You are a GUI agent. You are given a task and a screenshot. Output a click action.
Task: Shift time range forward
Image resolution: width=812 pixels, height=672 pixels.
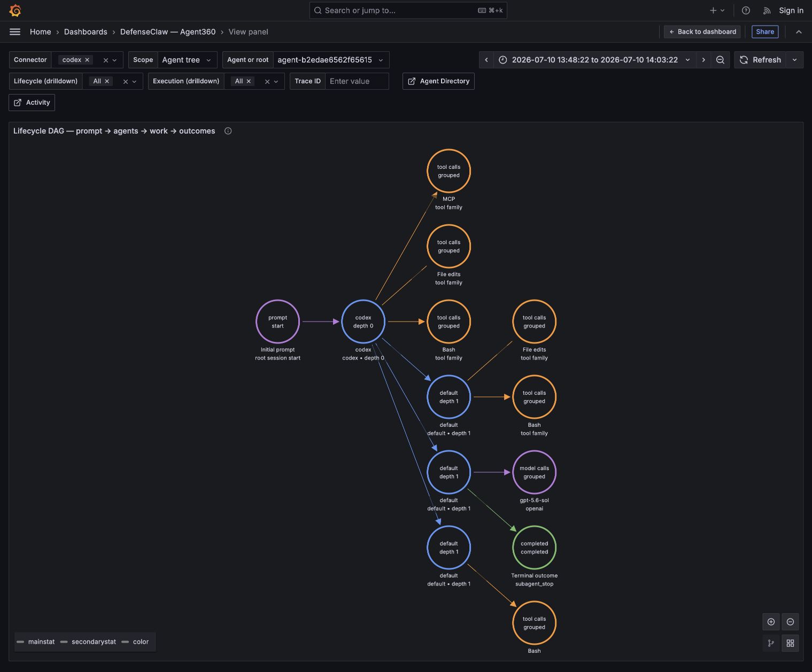(x=703, y=60)
